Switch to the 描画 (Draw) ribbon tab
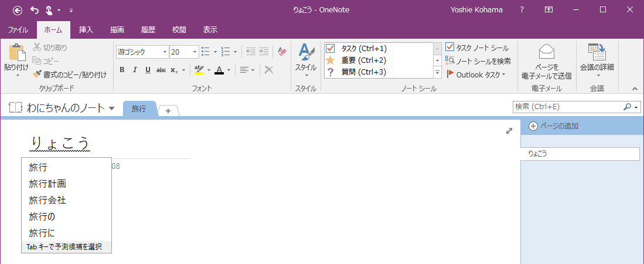 (117, 30)
